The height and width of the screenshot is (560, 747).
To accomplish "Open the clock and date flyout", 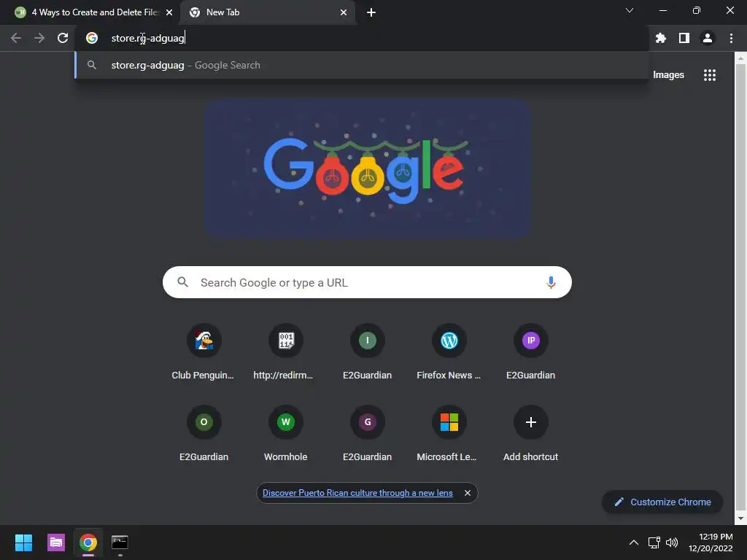I will [711, 542].
